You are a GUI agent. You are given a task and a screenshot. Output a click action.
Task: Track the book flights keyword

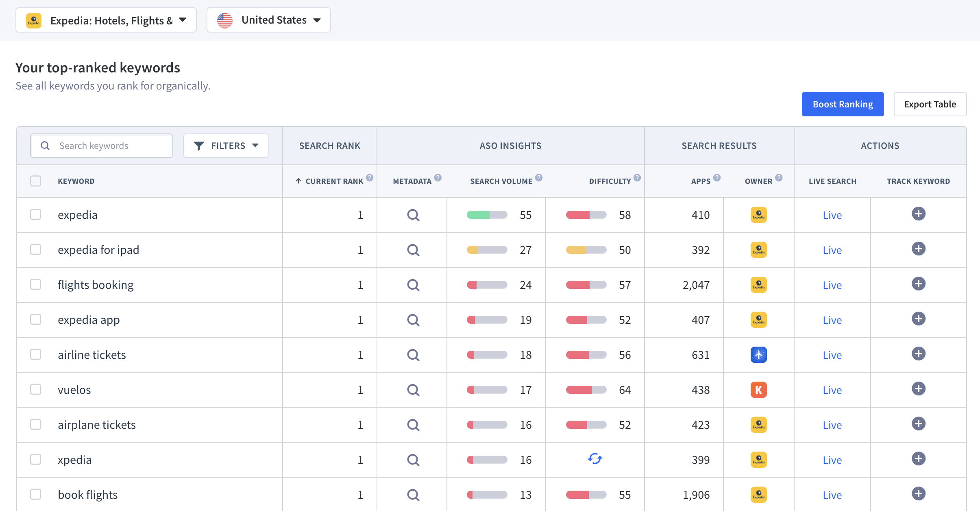919,494
